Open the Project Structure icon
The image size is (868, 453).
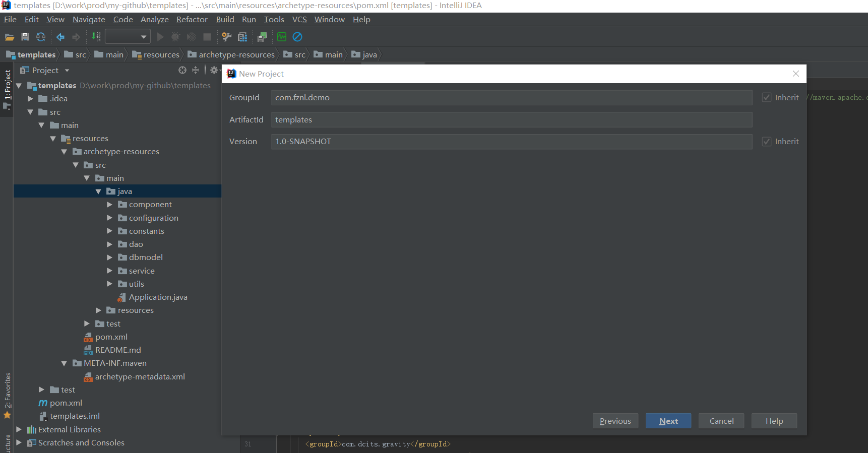(242, 37)
